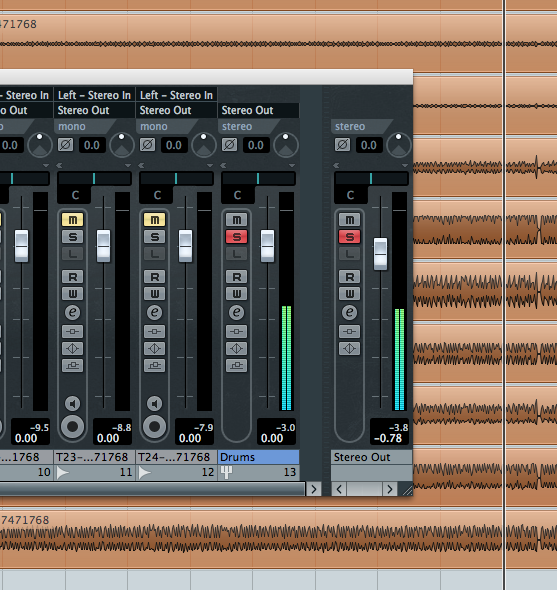This screenshot has width=557, height=590.
Task: Toggle Read automation on T24 channel
Action: pos(155,277)
